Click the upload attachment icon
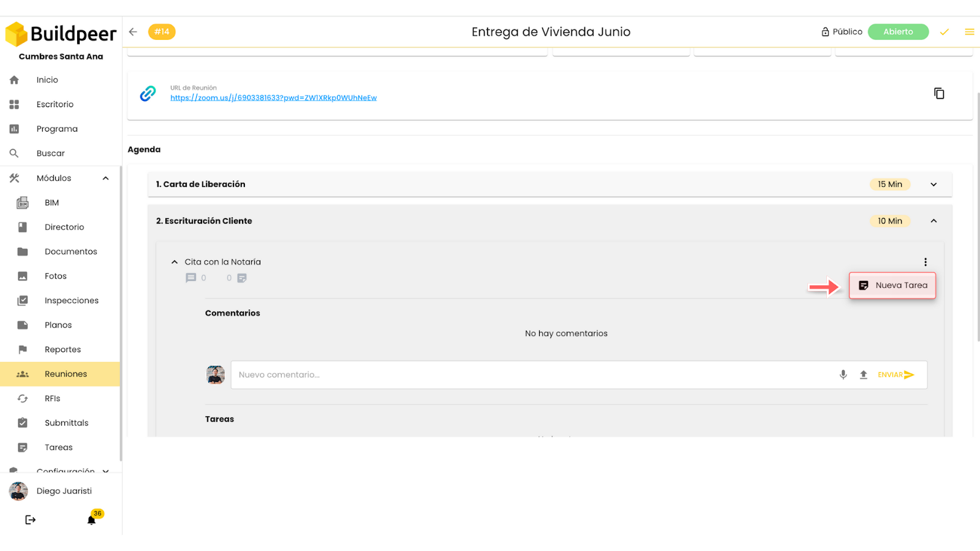This screenshot has height=551, width=980. (x=864, y=375)
